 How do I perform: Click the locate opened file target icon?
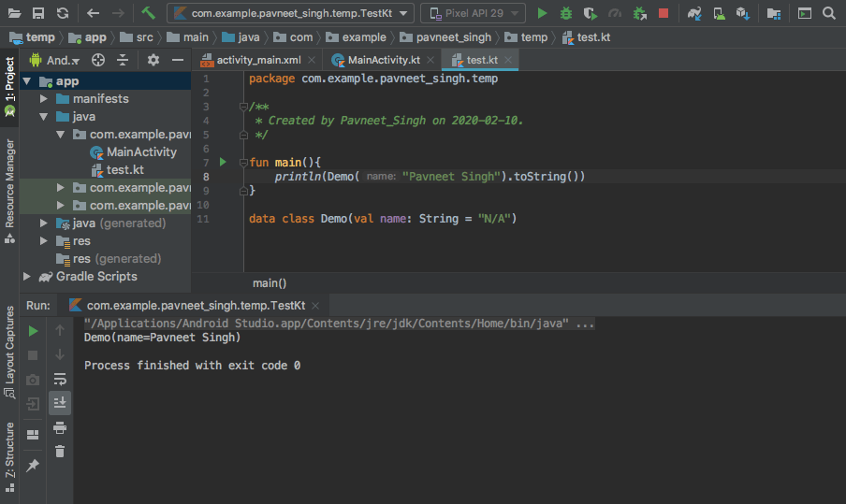click(x=98, y=60)
